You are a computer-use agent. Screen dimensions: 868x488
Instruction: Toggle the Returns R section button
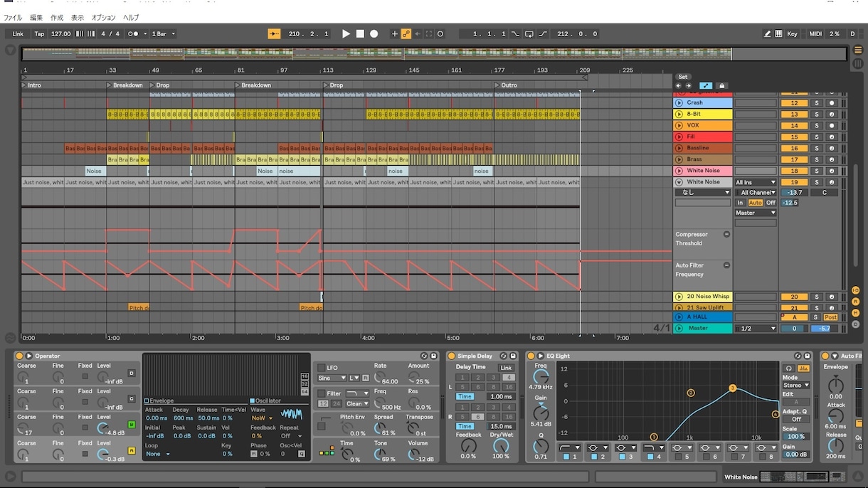pyautogui.click(x=855, y=302)
